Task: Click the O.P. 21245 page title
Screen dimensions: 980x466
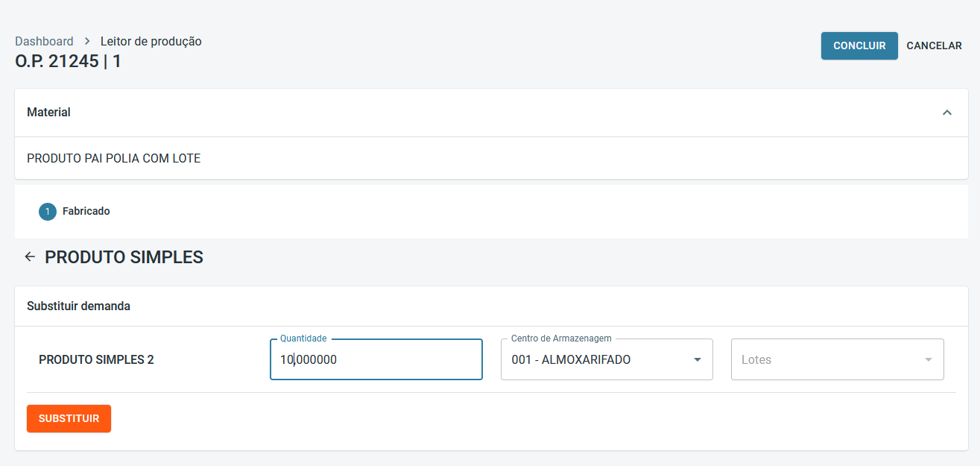Action: 68,61
